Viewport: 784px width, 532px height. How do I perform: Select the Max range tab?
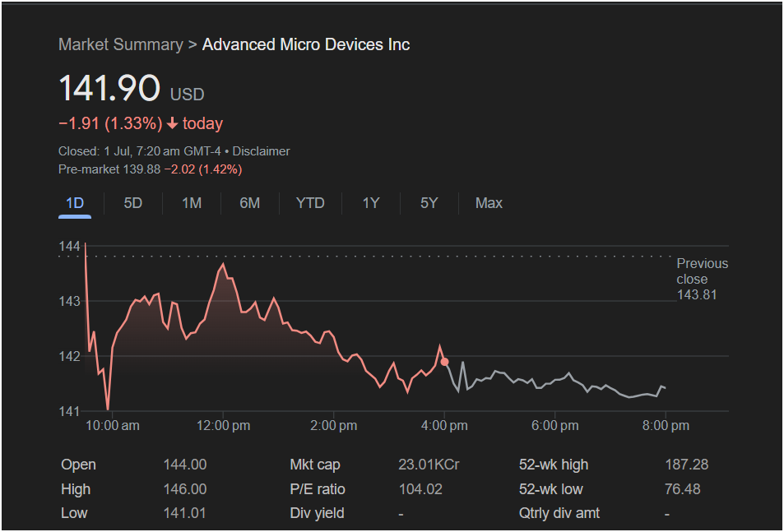click(489, 203)
